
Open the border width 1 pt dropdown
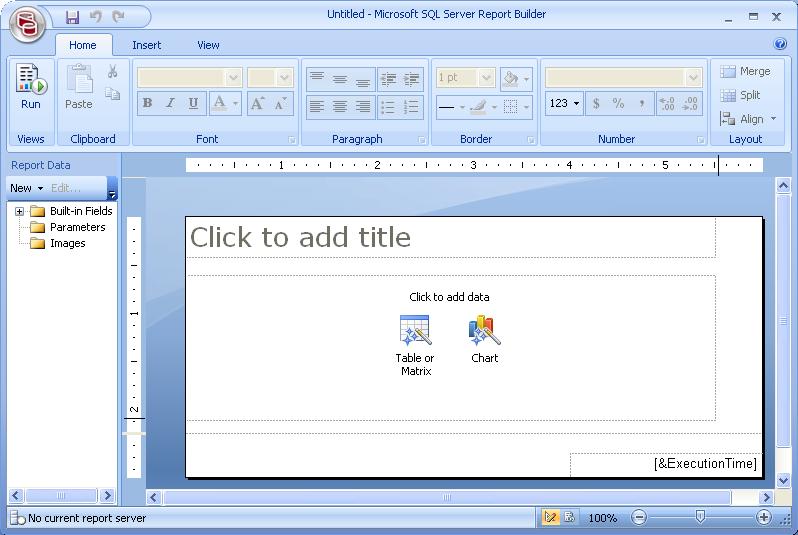tap(487, 78)
